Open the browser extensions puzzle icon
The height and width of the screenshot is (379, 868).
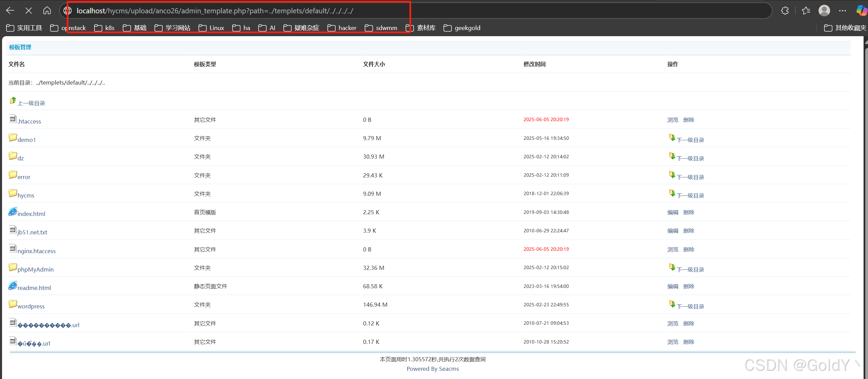point(785,11)
